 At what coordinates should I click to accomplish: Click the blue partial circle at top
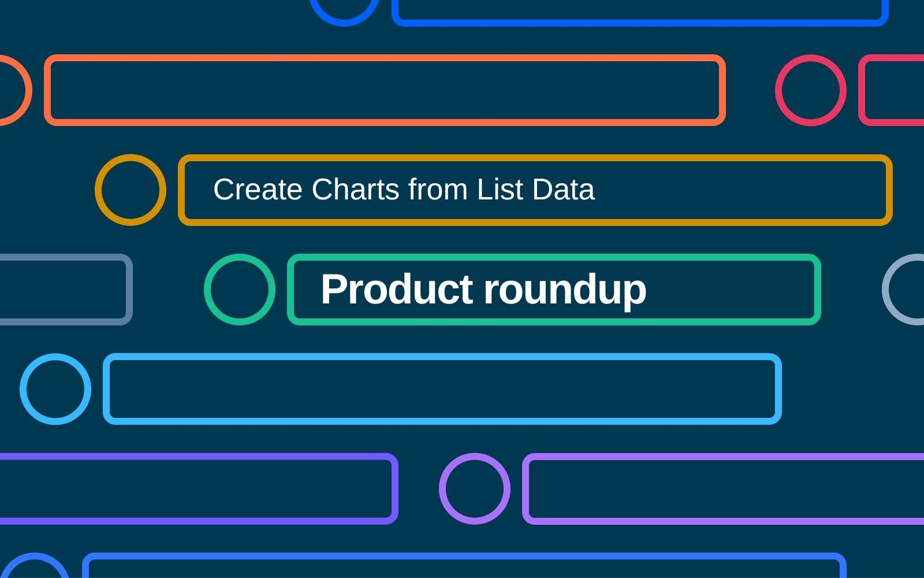tap(344, 12)
